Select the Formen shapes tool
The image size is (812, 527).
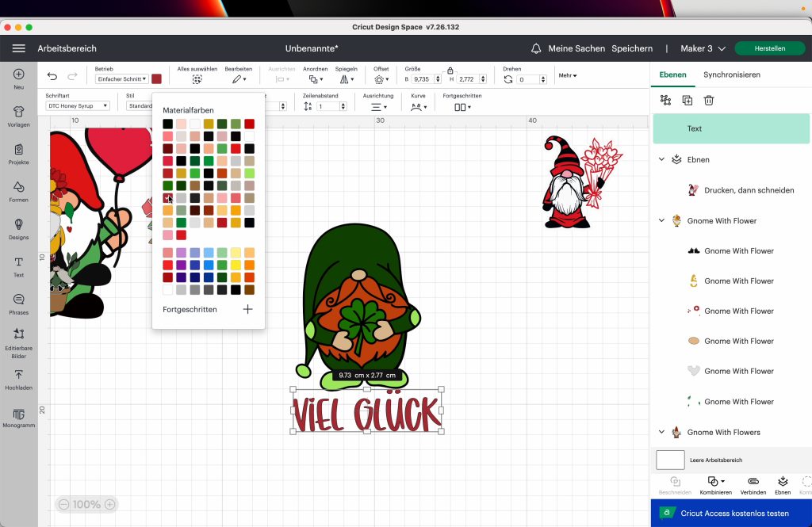coord(18,190)
